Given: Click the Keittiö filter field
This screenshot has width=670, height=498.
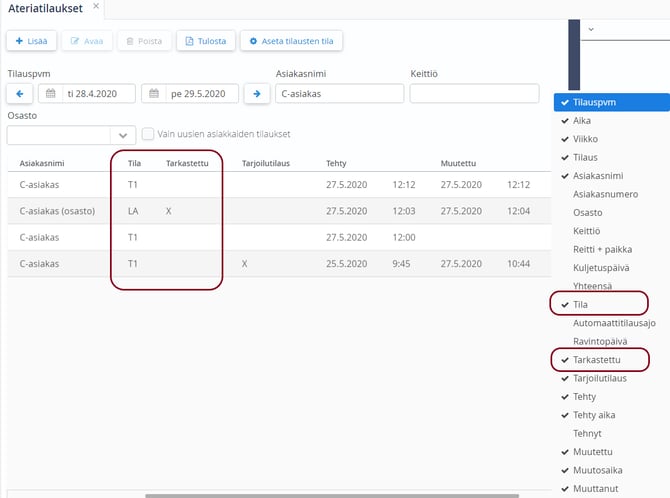Looking at the screenshot, I should click(x=474, y=94).
